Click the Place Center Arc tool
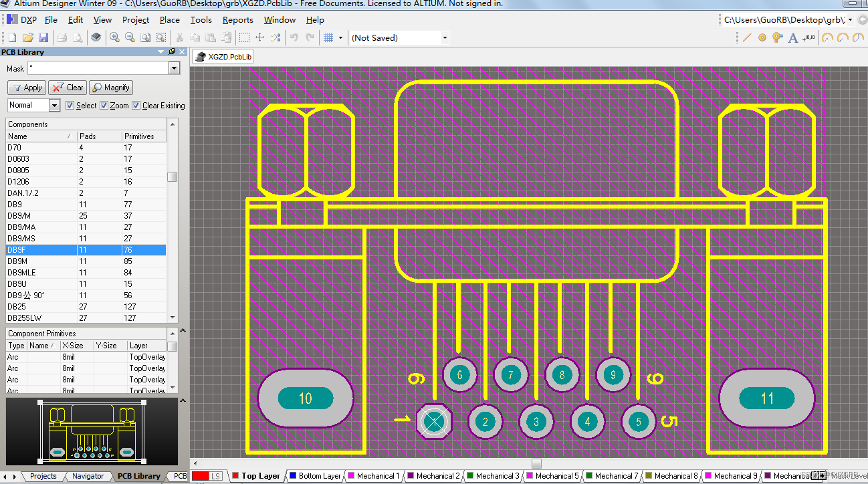868x484 pixels. click(828, 37)
